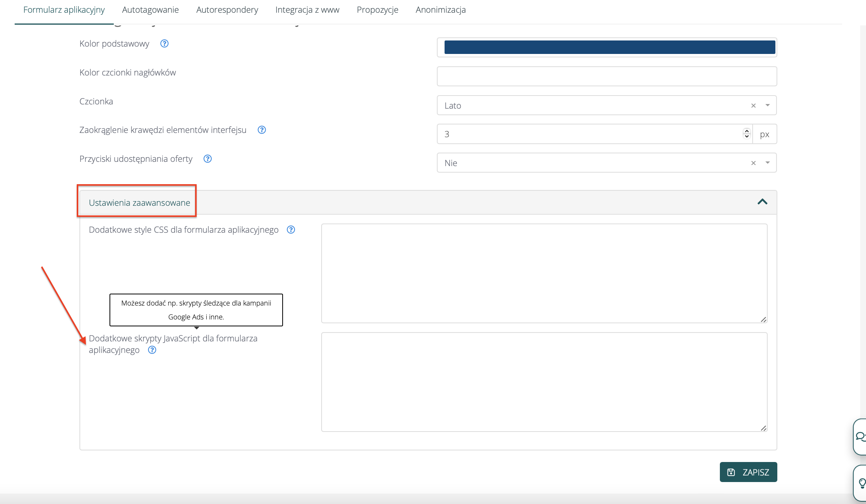Collapse Ustawienia zaawansowane section with chevron
Image resolution: width=866 pixels, height=504 pixels.
pos(762,202)
